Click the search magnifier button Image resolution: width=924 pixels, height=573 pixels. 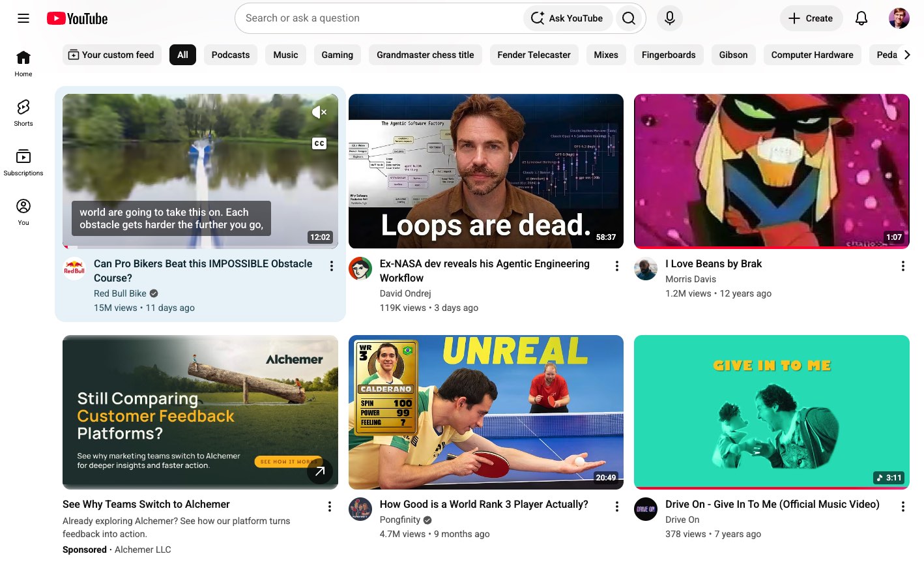tap(629, 18)
